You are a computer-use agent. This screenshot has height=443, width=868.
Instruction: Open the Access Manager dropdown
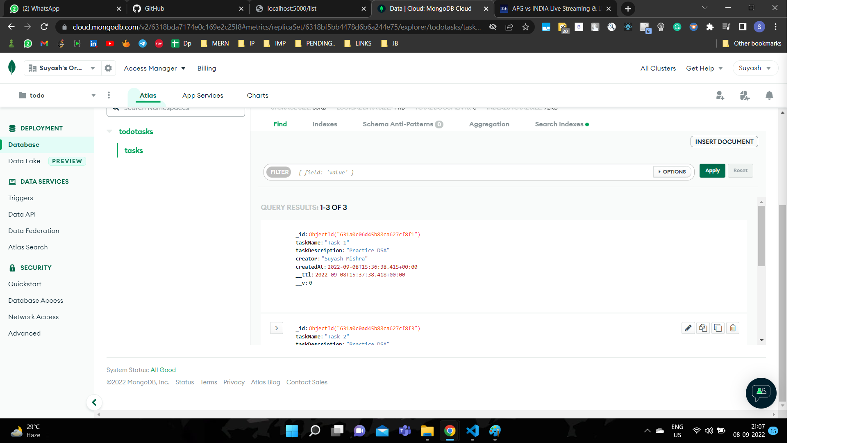155,69
